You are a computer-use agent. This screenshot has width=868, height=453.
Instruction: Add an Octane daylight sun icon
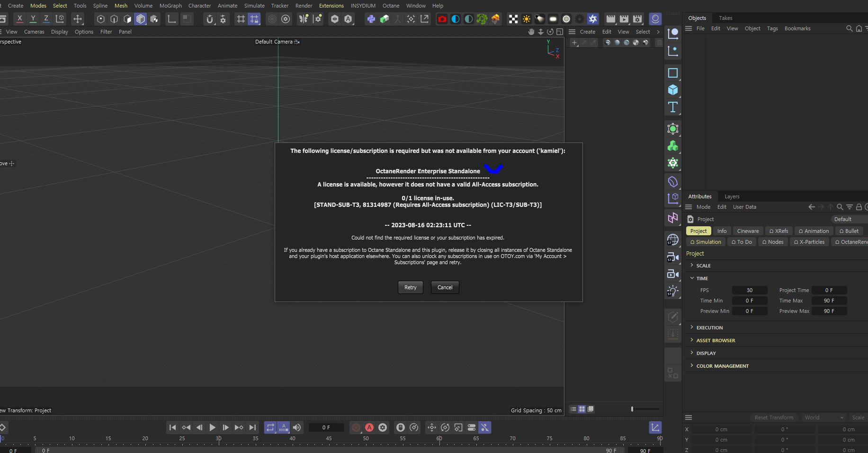coord(526,19)
